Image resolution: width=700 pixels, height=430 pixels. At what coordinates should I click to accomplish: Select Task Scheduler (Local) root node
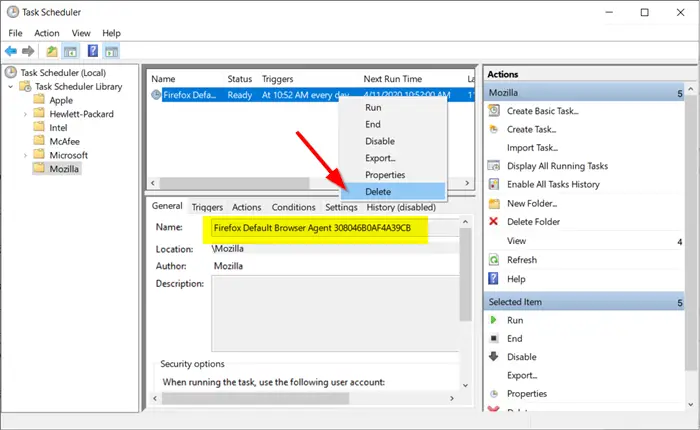(63, 72)
